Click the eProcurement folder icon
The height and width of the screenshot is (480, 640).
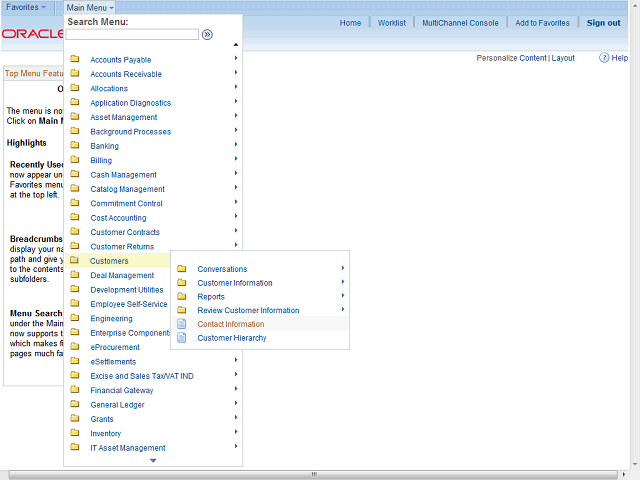coord(75,346)
